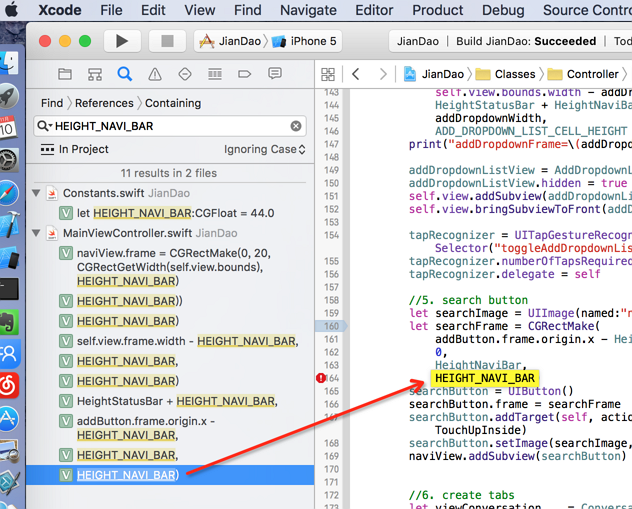The width and height of the screenshot is (632, 509).
Task: Open Calendar icon in Dock
Action: [8, 127]
